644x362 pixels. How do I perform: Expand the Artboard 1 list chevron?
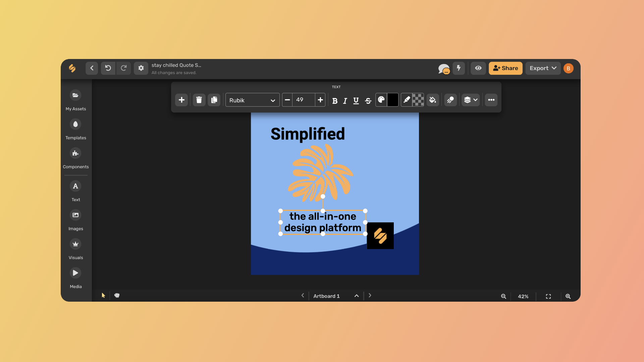pyautogui.click(x=357, y=296)
